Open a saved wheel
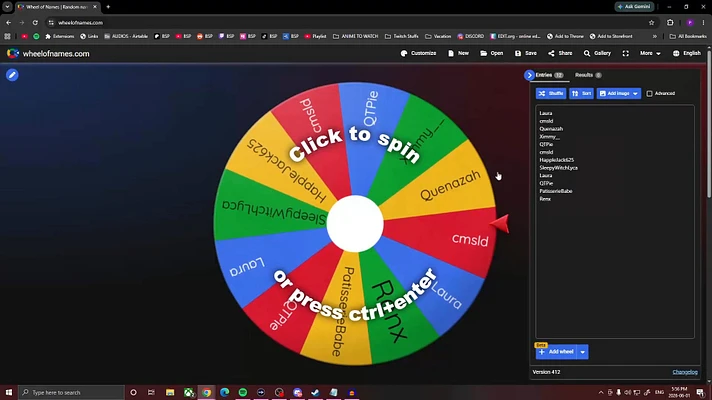Screen dimensions: 712x400 [491, 54]
